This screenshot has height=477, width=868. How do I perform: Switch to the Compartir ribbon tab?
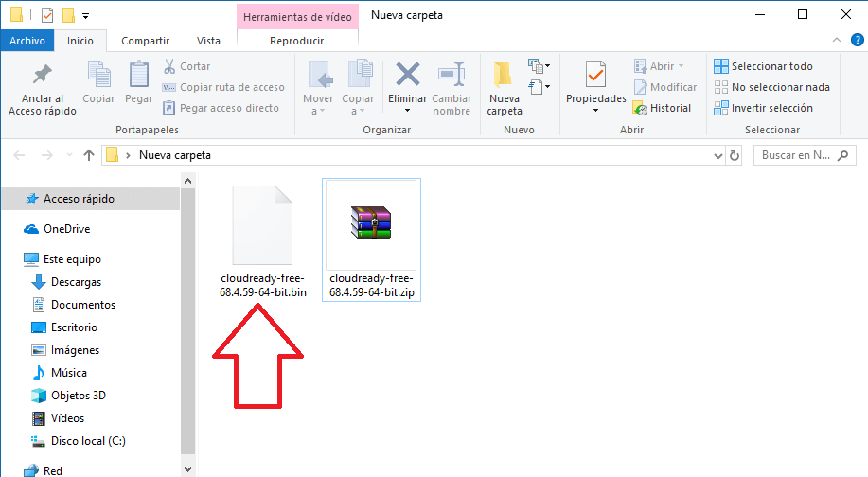click(146, 41)
